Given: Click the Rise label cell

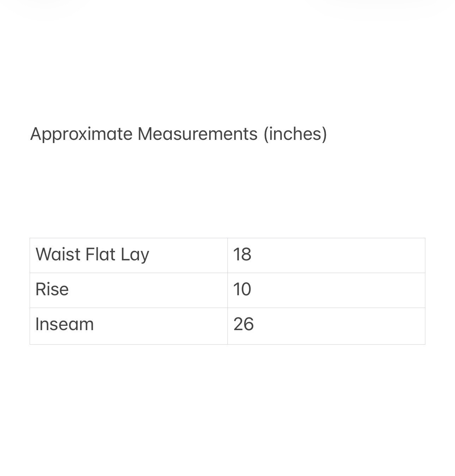Looking at the screenshot, I should (129, 290).
